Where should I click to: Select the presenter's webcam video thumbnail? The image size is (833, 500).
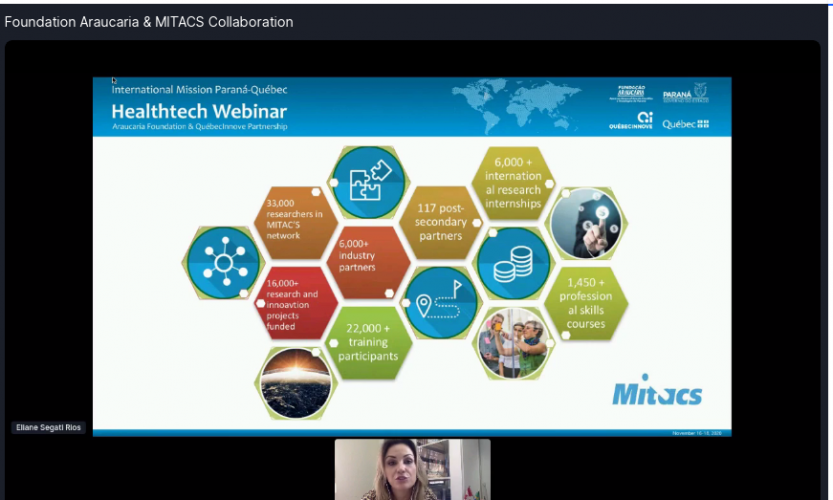click(412, 469)
